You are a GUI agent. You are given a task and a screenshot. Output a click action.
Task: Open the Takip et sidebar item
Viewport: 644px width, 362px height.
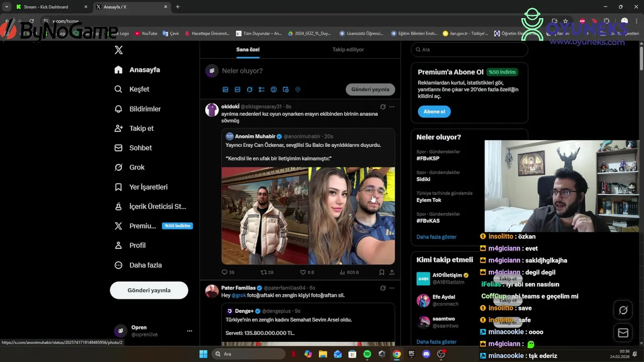tap(134, 128)
